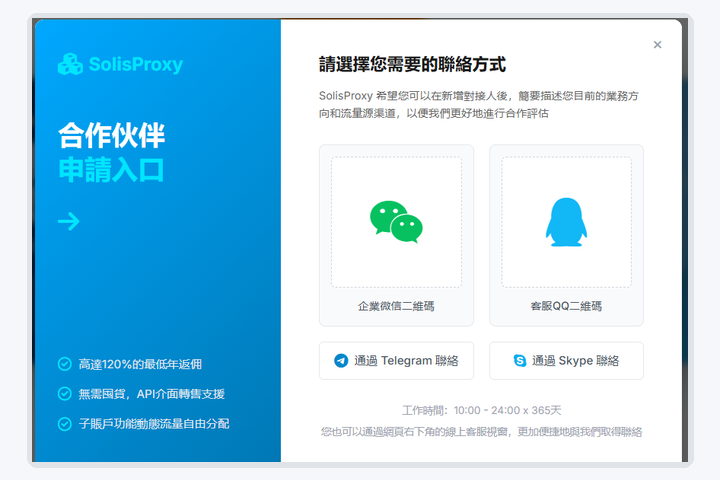Click the 請選擇您需要的聯絡方式 title
The height and width of the screenshot is (480, 720).
[412, 64]
